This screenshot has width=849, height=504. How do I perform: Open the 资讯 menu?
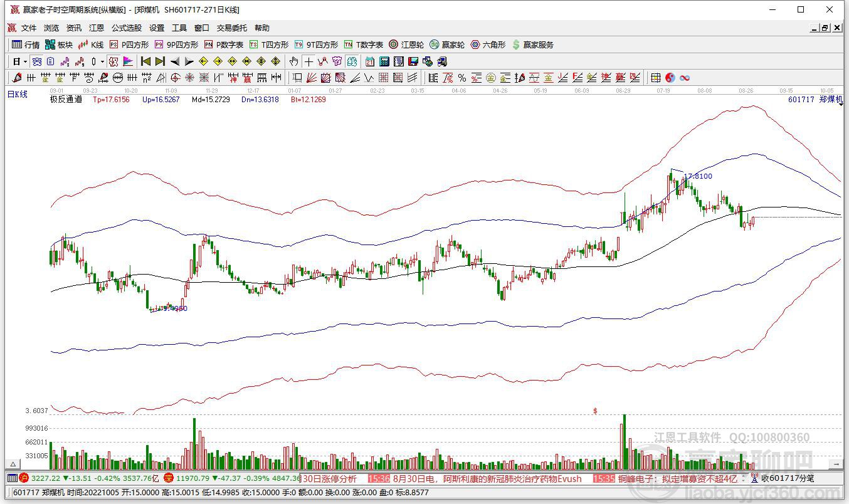(x=74, y=28)
